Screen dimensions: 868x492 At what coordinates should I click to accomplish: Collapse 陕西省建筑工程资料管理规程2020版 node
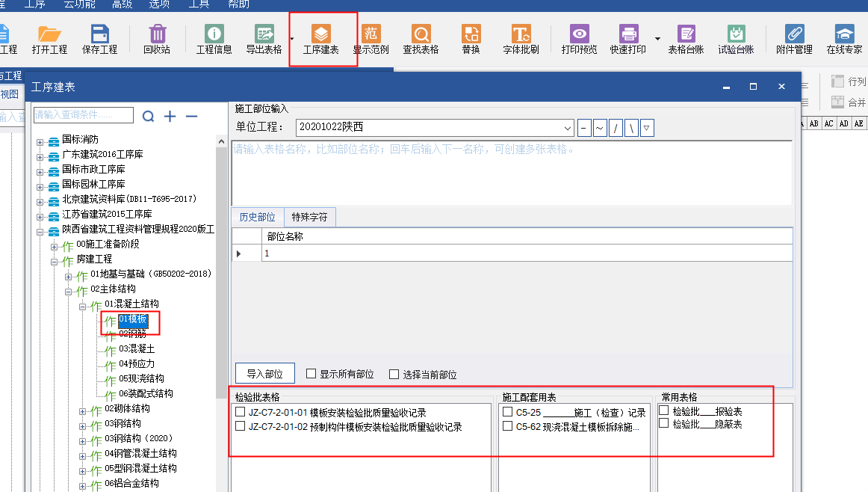[40, 232]
